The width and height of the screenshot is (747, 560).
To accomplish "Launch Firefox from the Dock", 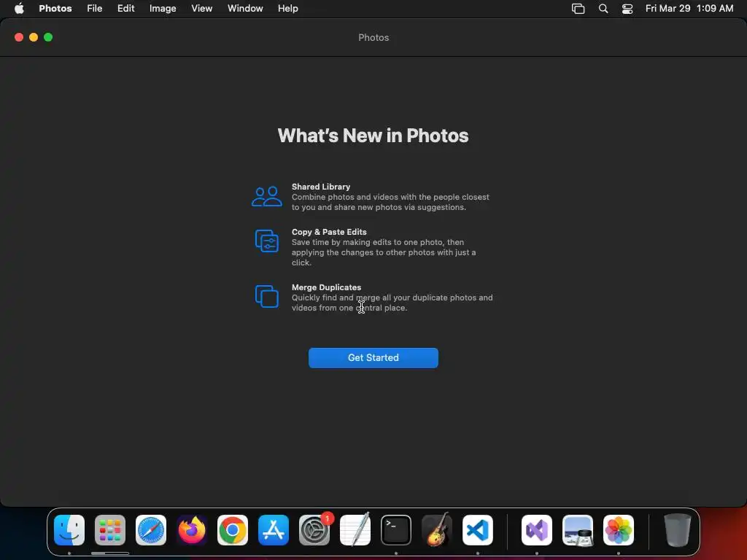I will point(192,530).
